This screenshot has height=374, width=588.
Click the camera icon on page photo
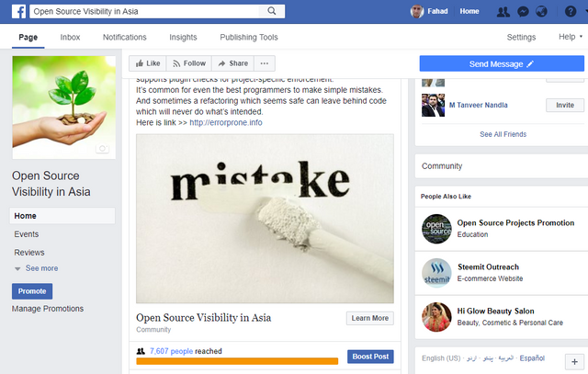coord(102,149)
